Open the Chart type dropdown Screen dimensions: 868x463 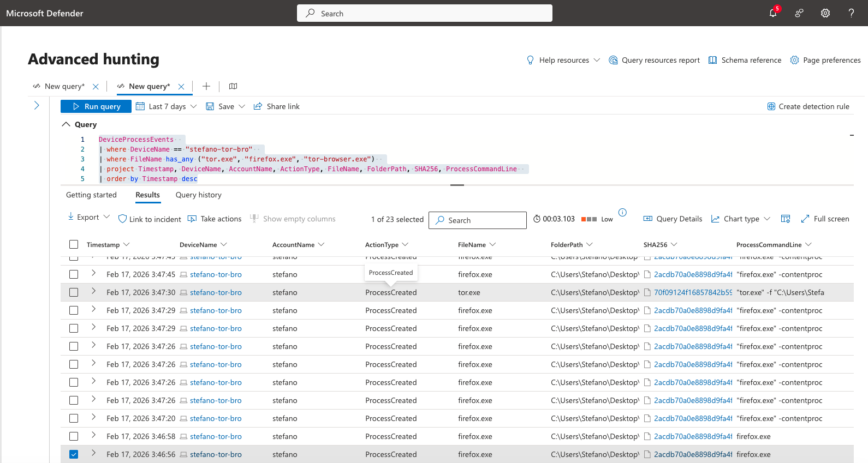741,219
